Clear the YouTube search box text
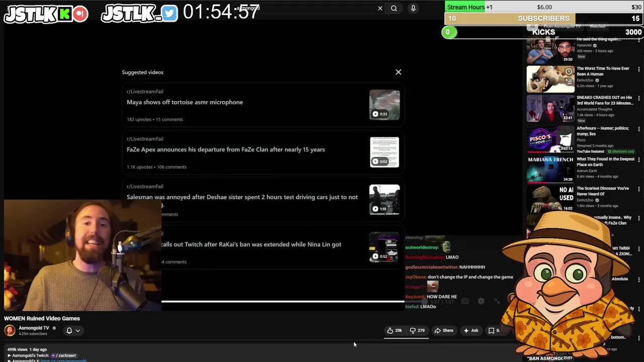 pos(380,8)
